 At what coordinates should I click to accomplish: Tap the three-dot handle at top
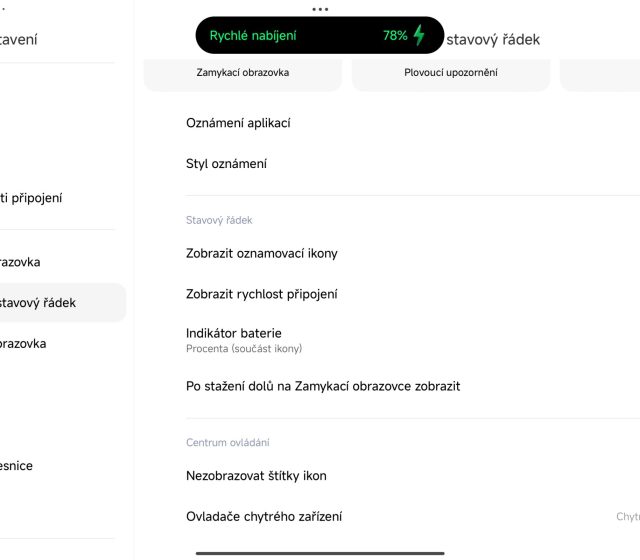click(320, 9)
